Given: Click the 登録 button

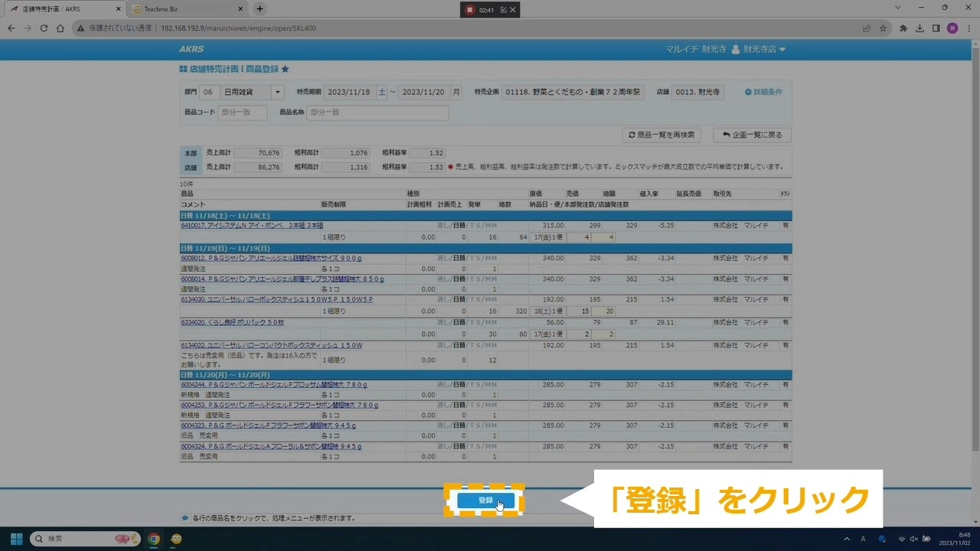Looking at the screenshot, I should click(485, 500).
